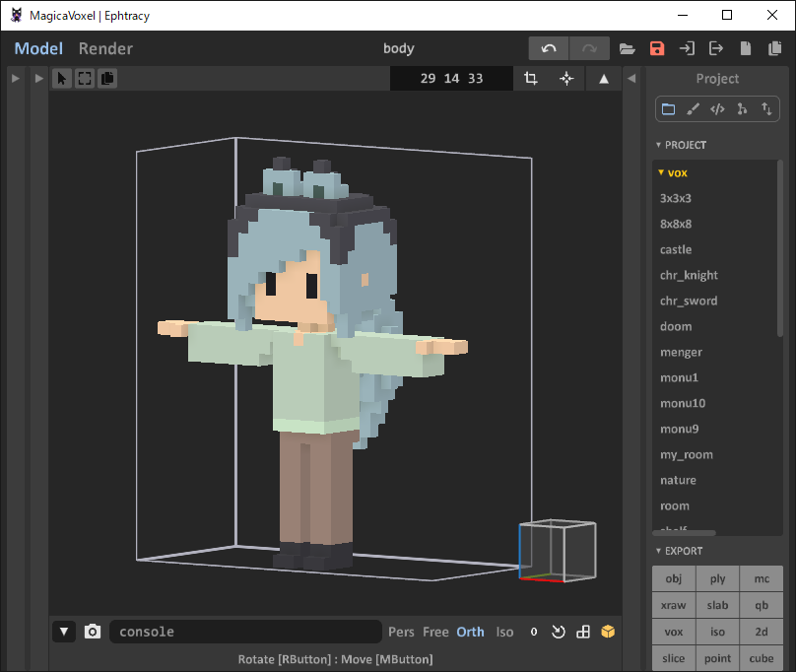This screenshot has width=796, height=672.
Task: Click the console input field
Action: (x=244, y=632)
